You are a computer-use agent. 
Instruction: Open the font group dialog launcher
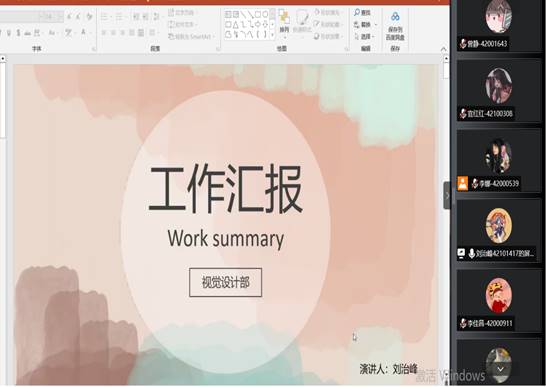point(94,49)
